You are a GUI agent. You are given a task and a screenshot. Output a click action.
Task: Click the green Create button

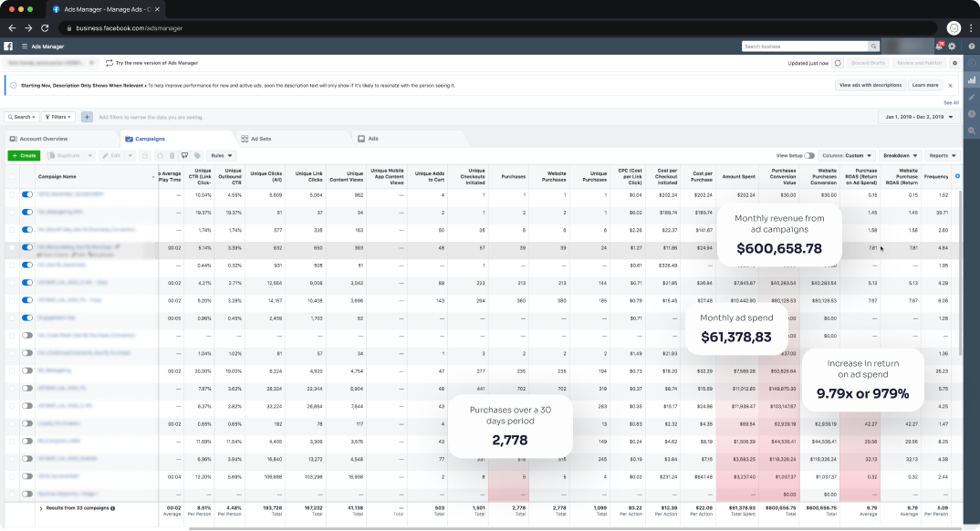point(24,156)
